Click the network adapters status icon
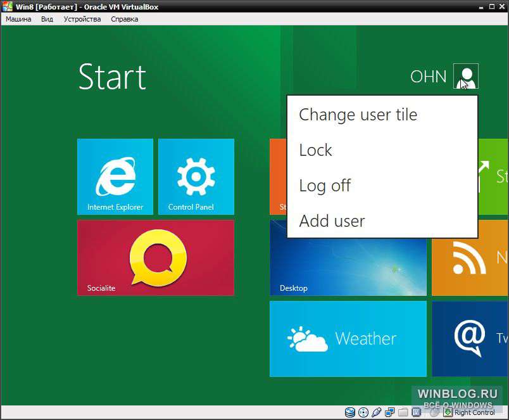Viewport: 509px width, 420px height. tap(389, 412)
